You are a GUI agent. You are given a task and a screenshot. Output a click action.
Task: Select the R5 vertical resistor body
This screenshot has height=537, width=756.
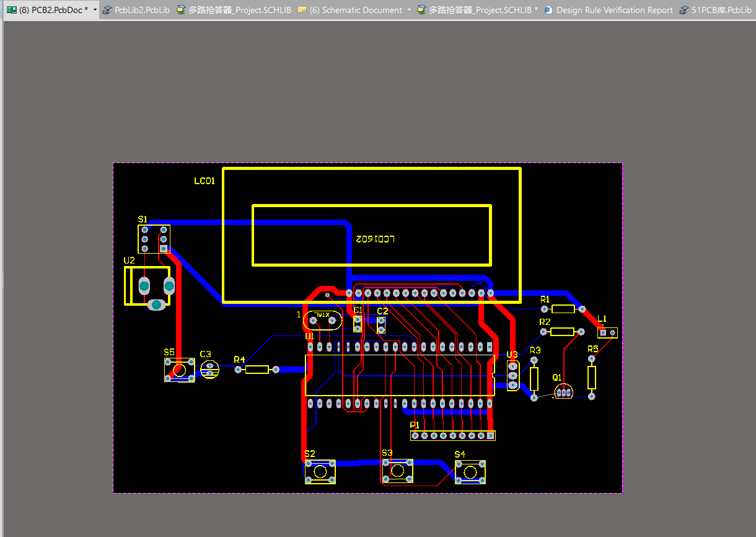pos(592,378)
